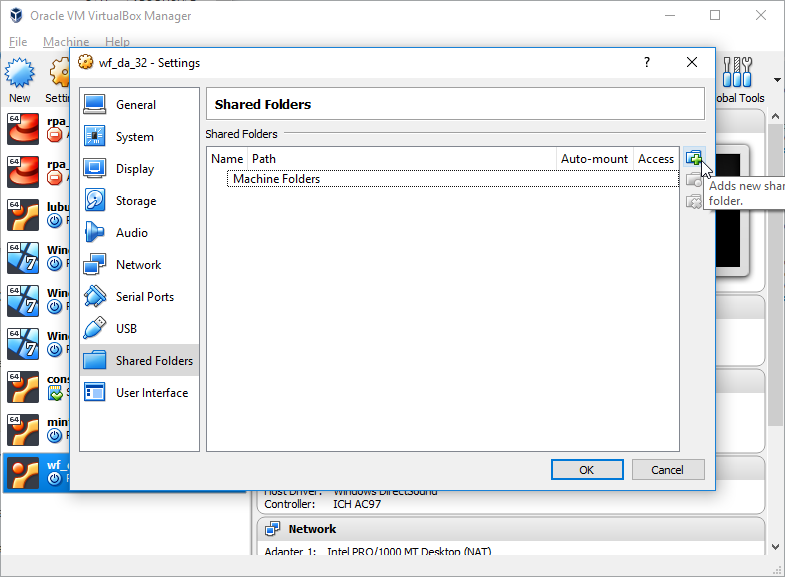The height and width of the screenshot is (577, 785).
Task: Click the System chip icon
Action: point(95,136)
